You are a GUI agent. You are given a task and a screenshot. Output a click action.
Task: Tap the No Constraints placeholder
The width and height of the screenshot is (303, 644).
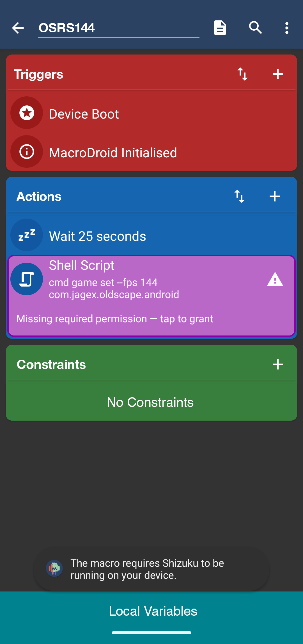click(x=150, y=402)
